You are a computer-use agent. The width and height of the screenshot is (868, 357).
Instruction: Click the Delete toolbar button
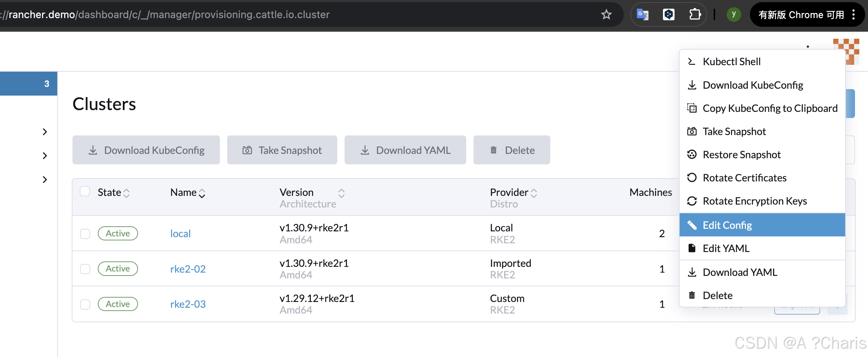(512, 150)
